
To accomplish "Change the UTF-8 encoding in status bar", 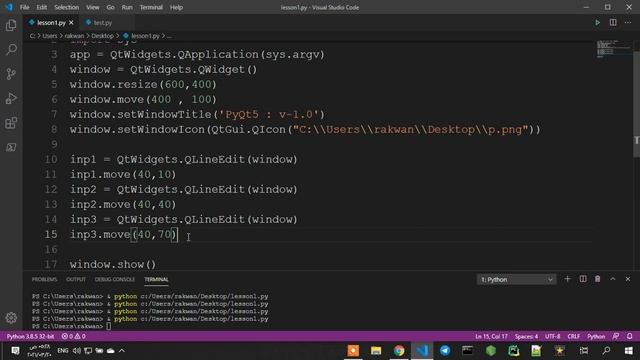I will click(553, 336).
